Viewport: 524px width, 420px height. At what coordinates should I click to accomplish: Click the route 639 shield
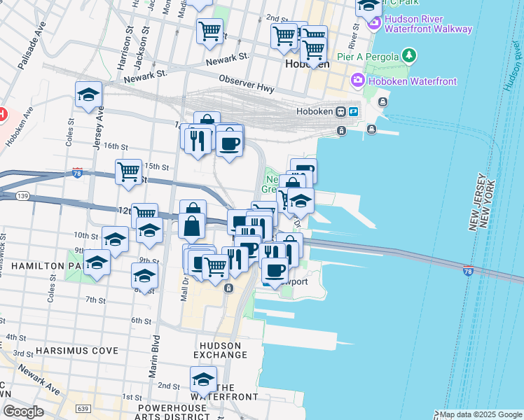(x=83, y=409)
